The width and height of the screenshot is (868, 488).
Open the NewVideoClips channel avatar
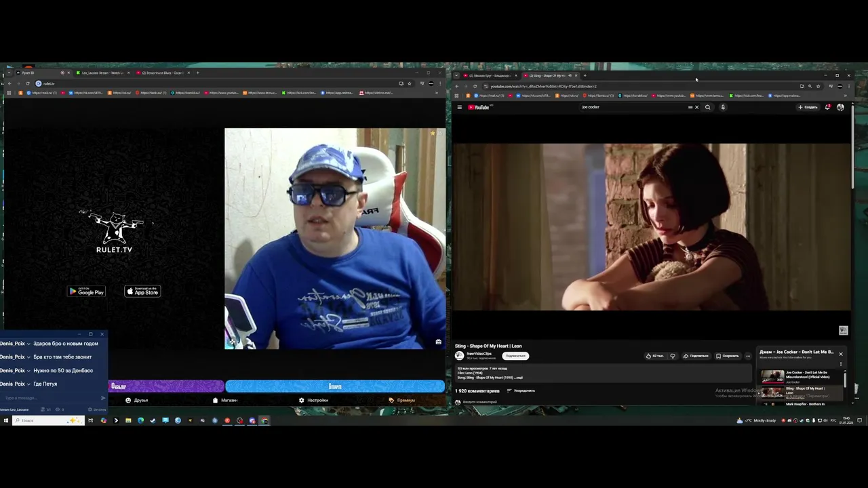[459, 356]
